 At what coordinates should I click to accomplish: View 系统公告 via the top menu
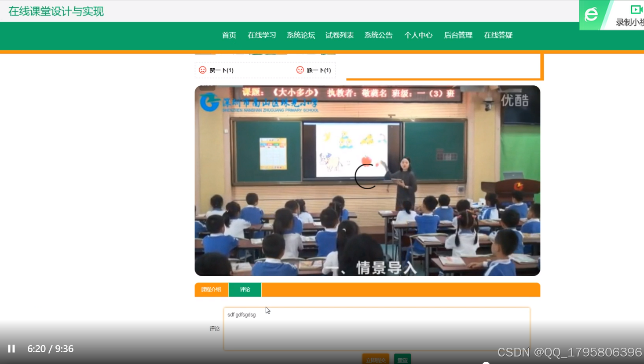click(378, 35)
